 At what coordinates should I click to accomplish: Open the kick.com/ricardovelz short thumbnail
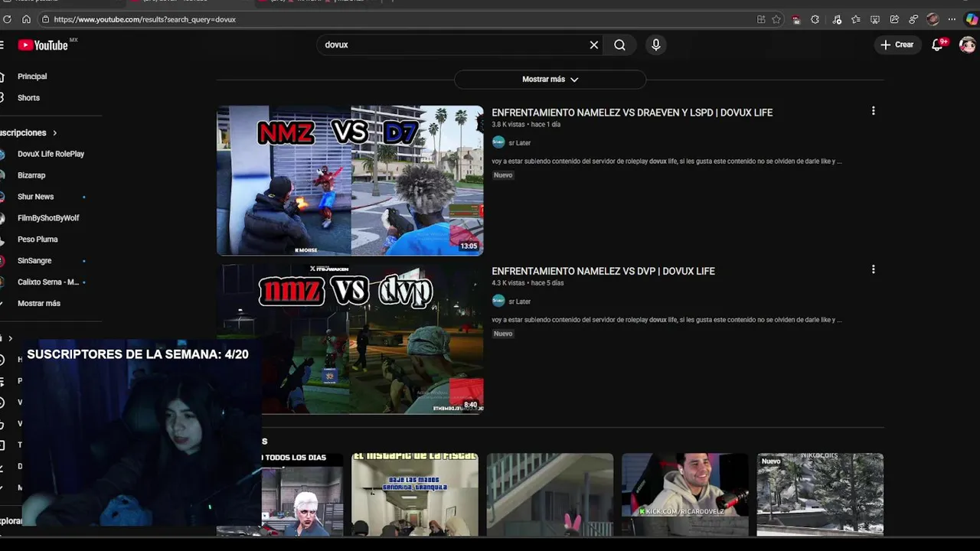point(685,494)
